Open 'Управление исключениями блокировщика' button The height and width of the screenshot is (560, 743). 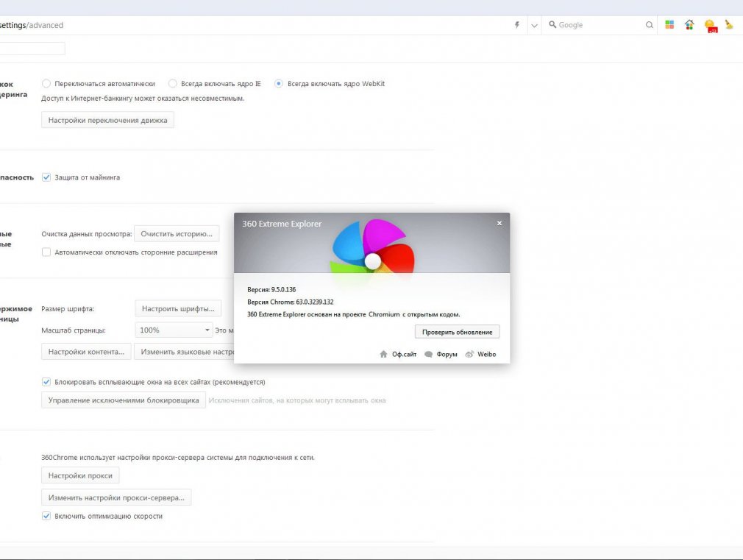pyautogui.click(x=123, y=400)
